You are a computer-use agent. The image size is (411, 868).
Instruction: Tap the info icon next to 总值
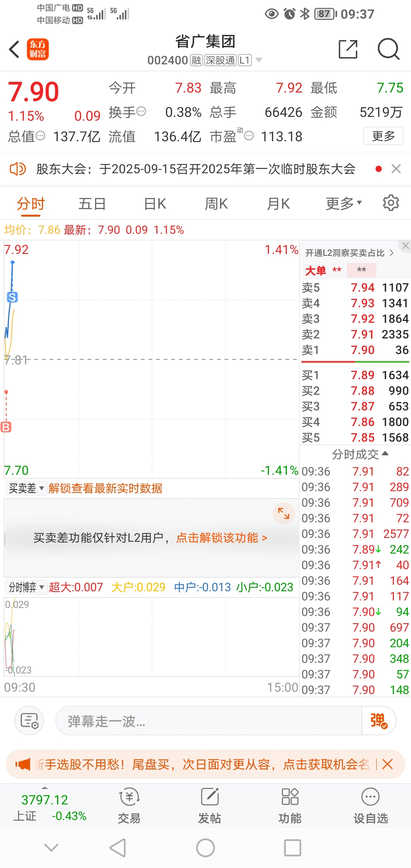40,136
